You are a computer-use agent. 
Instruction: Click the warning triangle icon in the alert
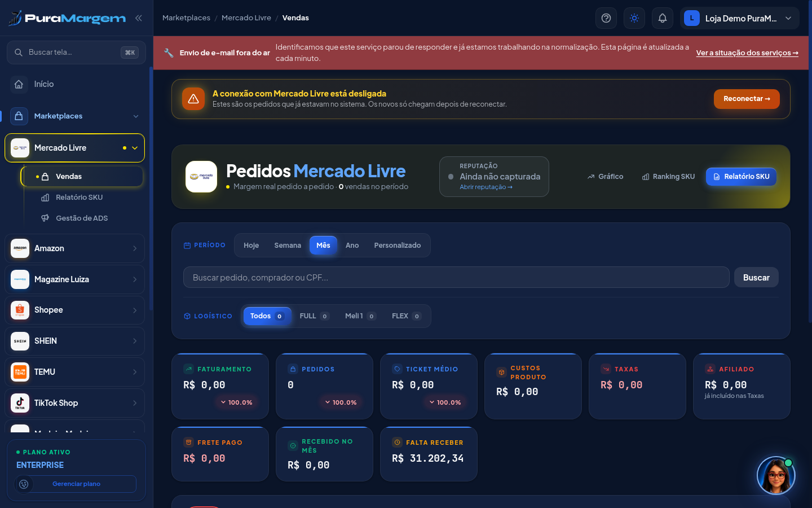point(193,99)
